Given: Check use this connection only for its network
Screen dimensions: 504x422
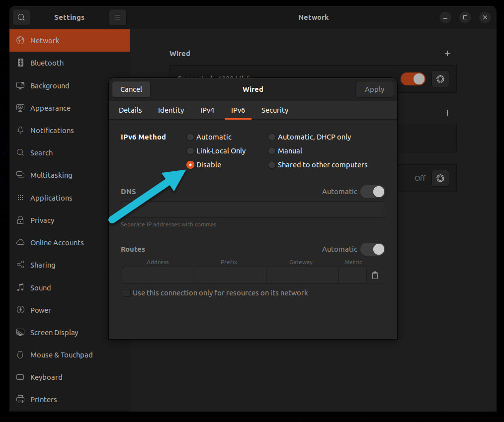Looking at the screenshot, I should click(127, 292).
